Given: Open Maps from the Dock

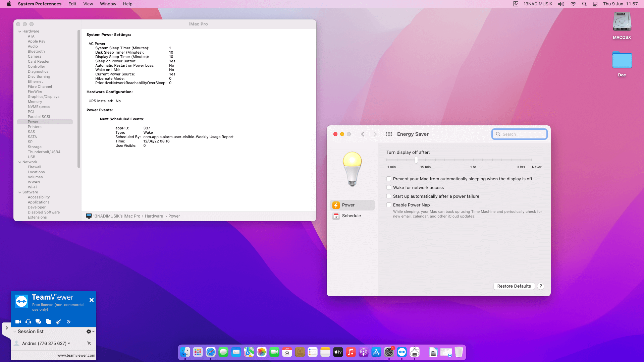Looking at the screenshot, I should click(x=249, y=352).
